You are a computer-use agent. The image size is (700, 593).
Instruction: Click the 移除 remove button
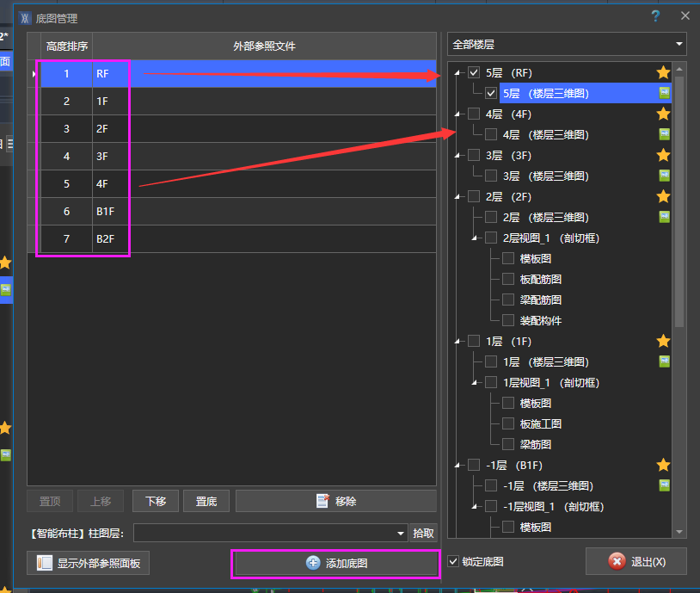coord(336,501)
